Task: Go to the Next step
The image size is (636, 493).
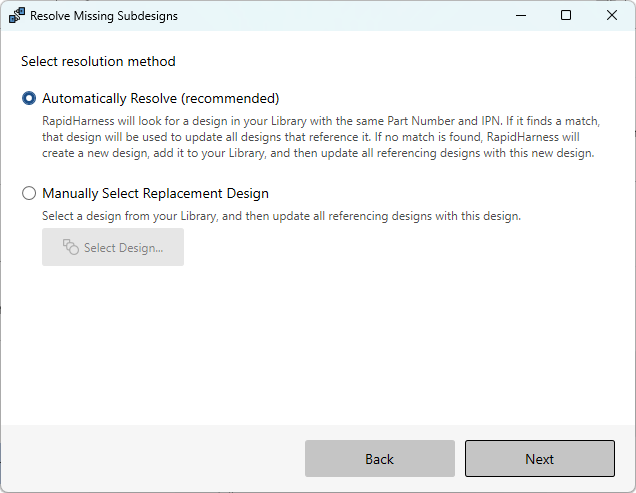Action: pos(539,459)
